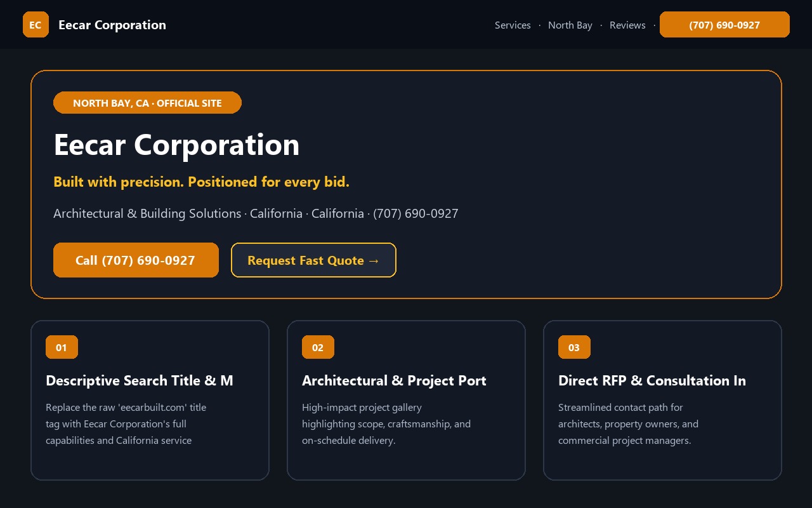Click the 'Replace the raw eecarbuilt.com title' paragraph
Screen dimensions: 812x508
[x=126, y=424]
